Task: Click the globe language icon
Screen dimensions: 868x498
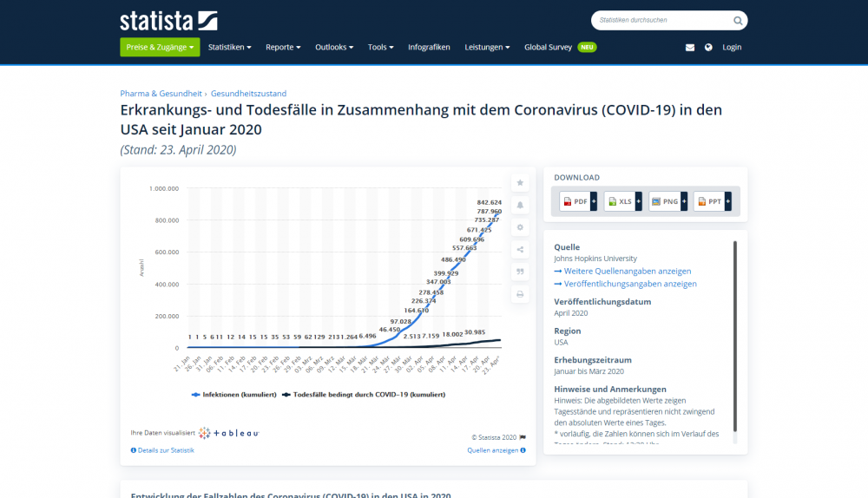Action: (708, 48)
